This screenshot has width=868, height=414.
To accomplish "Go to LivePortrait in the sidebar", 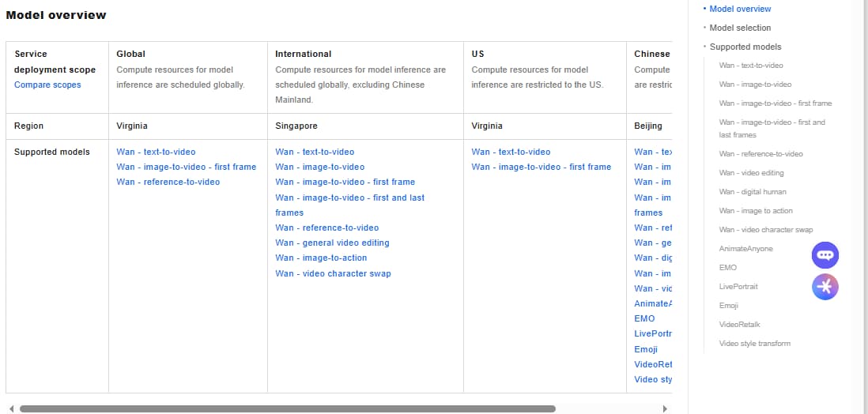I will 738,287.
